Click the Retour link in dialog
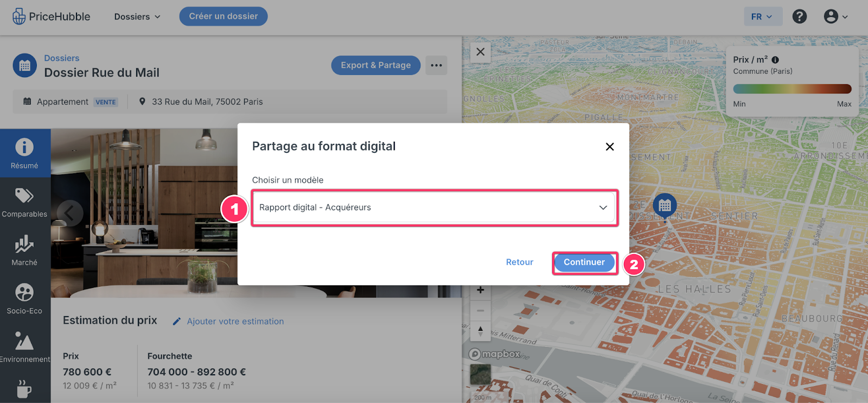868x403 pixels. click(x=519, y=262)
